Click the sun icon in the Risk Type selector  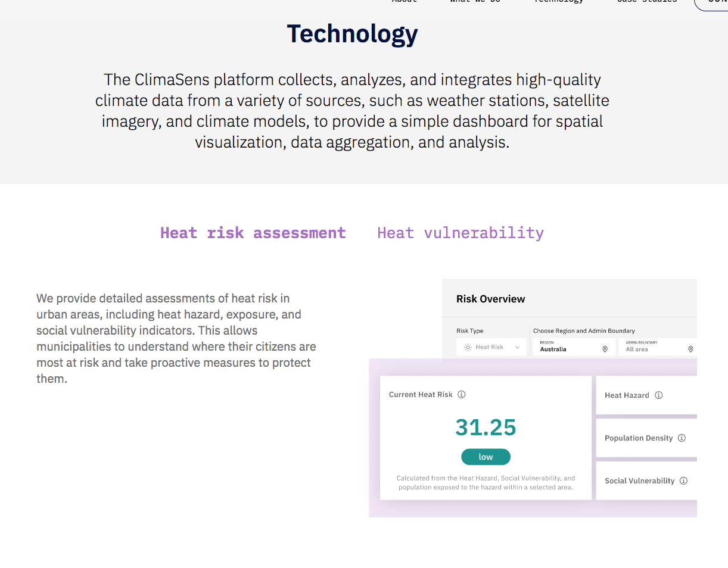click(x=468, y=347)
